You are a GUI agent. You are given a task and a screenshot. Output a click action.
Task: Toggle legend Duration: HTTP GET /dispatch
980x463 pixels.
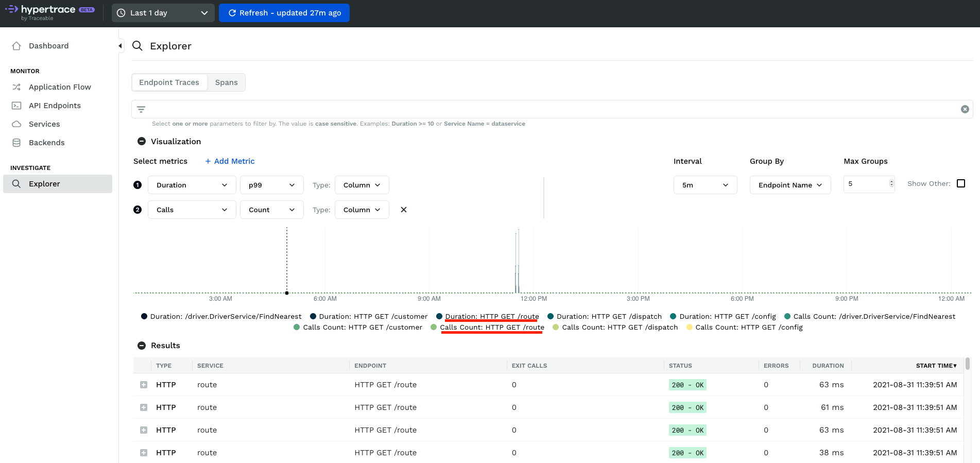point(605,316)
